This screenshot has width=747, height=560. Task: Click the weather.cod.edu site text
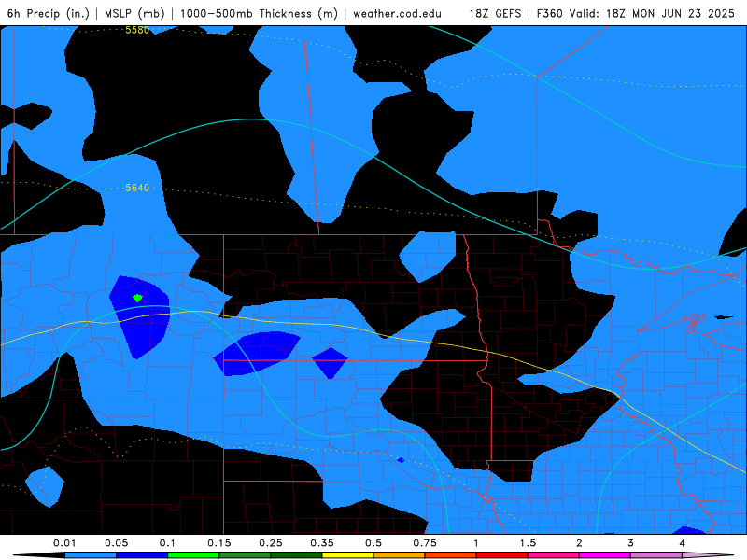[x=398, y=13]
